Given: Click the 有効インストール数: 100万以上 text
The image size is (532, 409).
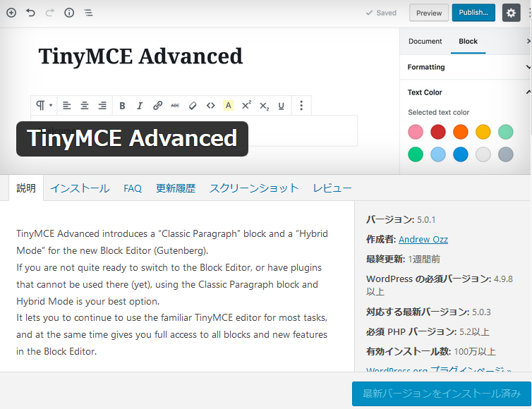Looking at the screenshot, I should (x=431, y=351).
